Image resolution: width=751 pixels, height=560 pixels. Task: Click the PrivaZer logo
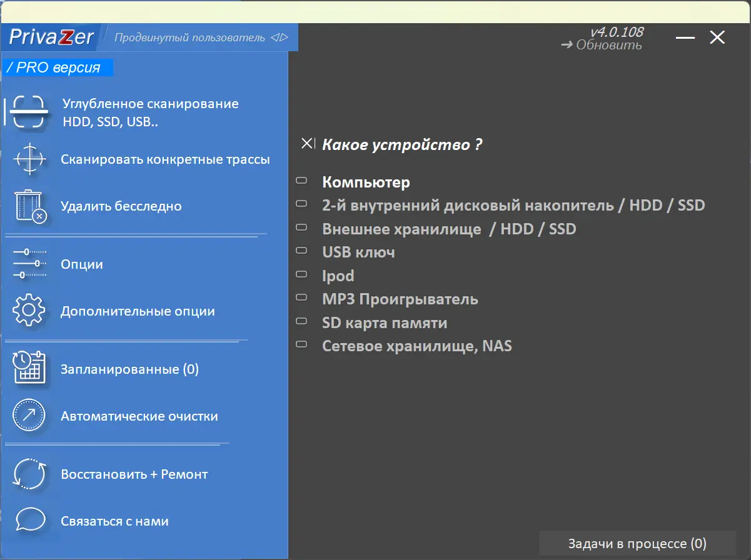51,37
